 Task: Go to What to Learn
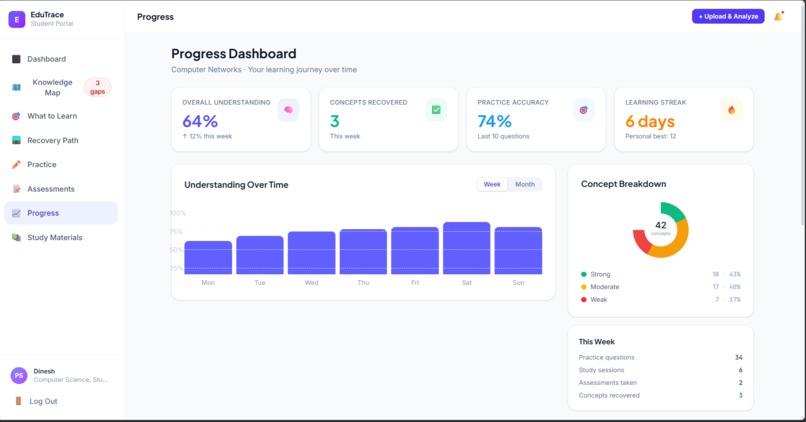61,116
